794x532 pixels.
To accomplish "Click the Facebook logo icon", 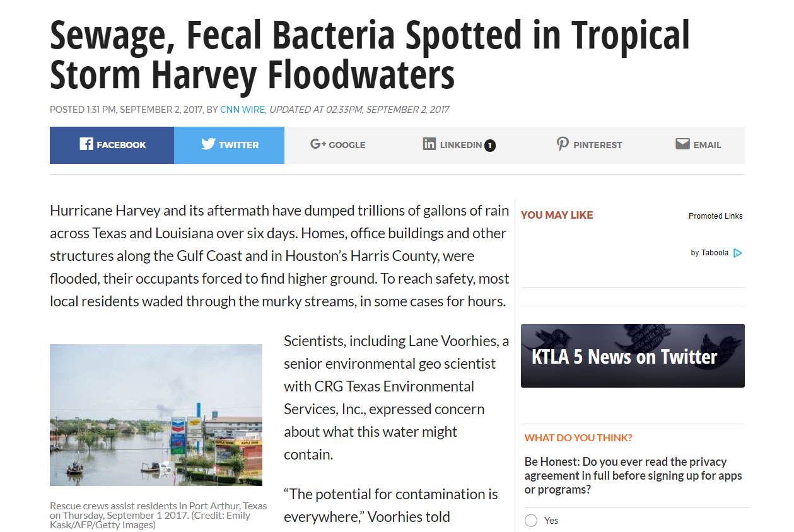I will pyautogui.click(x=86, y=144).
